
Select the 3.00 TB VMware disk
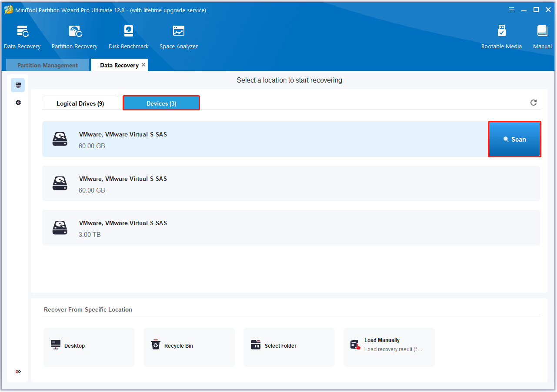pos(291,228)
